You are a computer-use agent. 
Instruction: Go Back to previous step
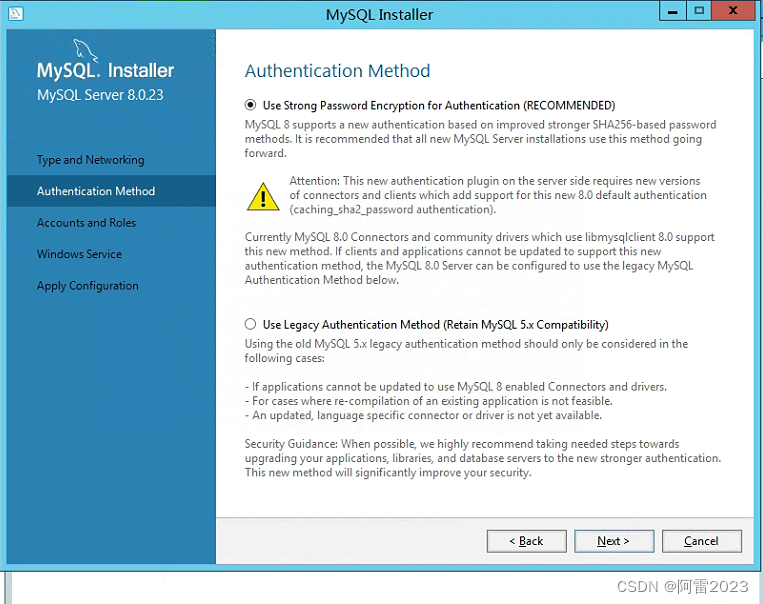(527, 541)
